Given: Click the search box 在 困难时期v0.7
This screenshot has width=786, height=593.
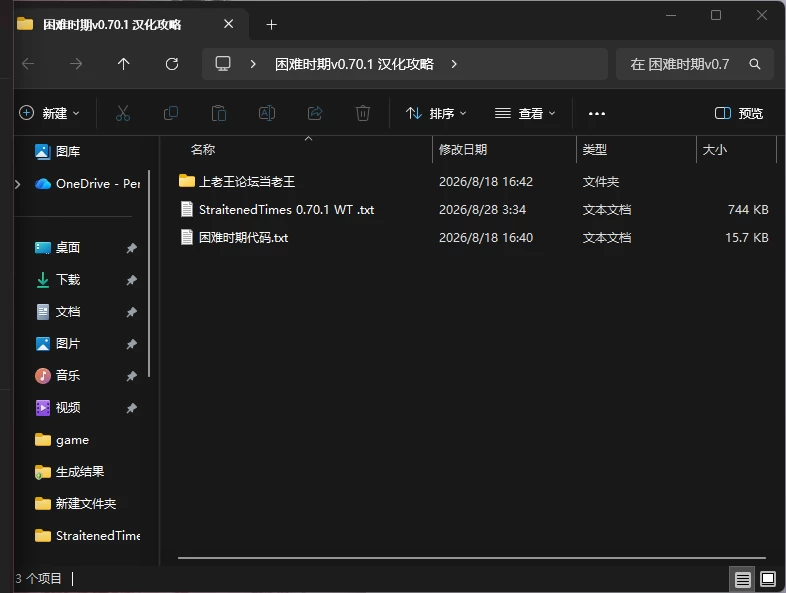Looking at the screenshot, I should [694, 64].
